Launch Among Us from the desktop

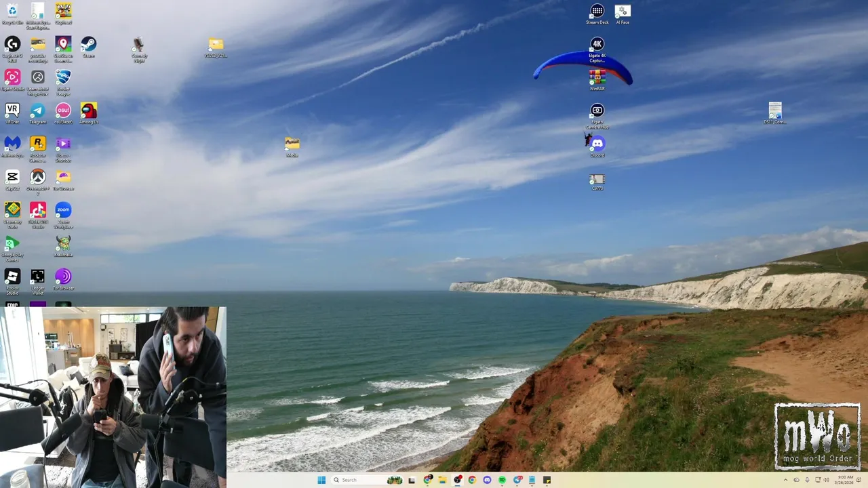pos(89,113)
